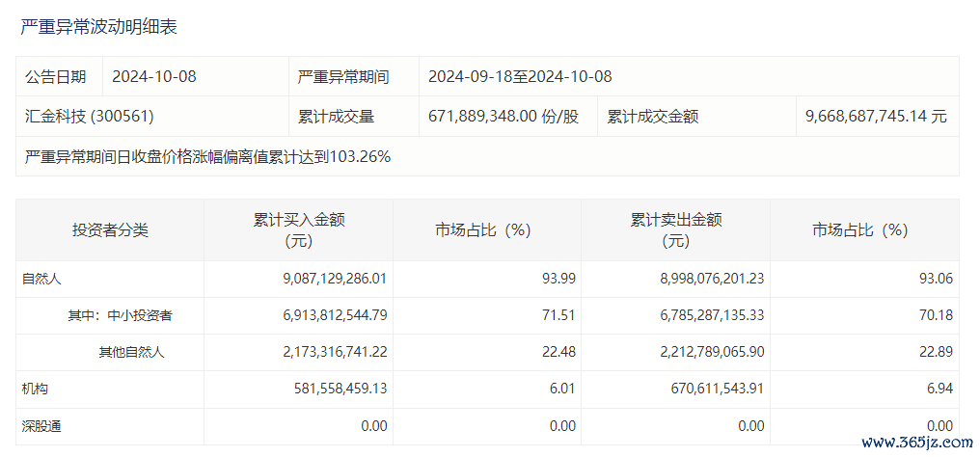Image resolution: width=980 pixels, height=457 pixels.
Task: Click the 103.26% deviation description row
Action: pyautogui.click(x=207, y=156)
